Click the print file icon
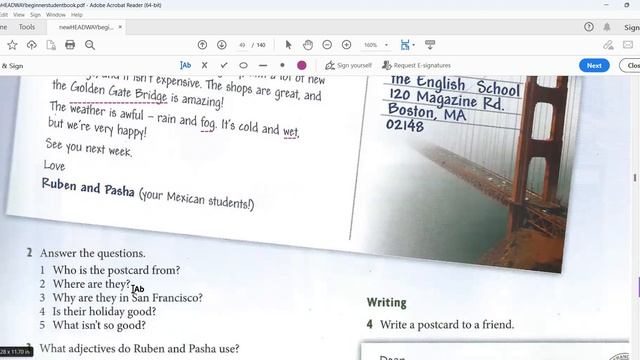This screenshot has height=360, width=640. click(70, 45)
